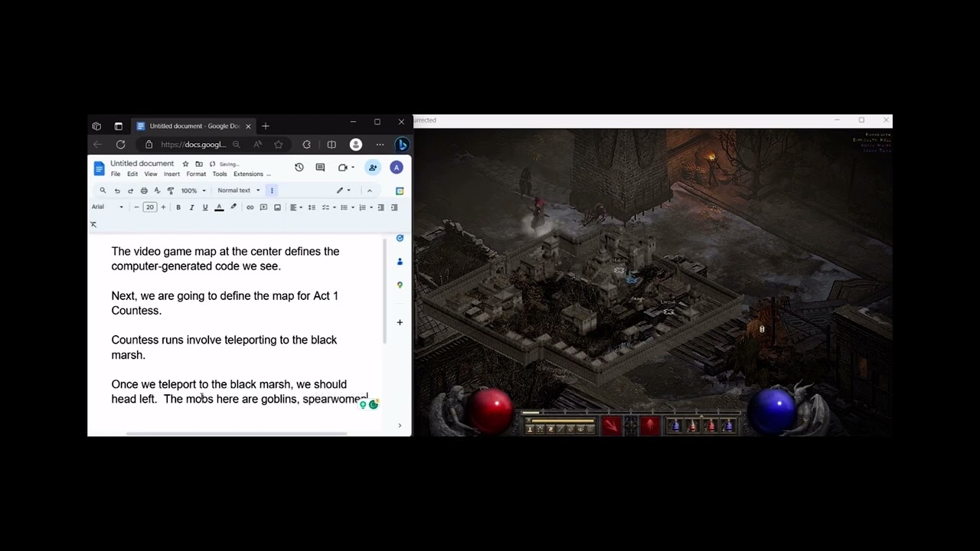Screen dimensions: 980x551
Task: Click the Share button with person-plus icon
Action: (x=373, y=168)
